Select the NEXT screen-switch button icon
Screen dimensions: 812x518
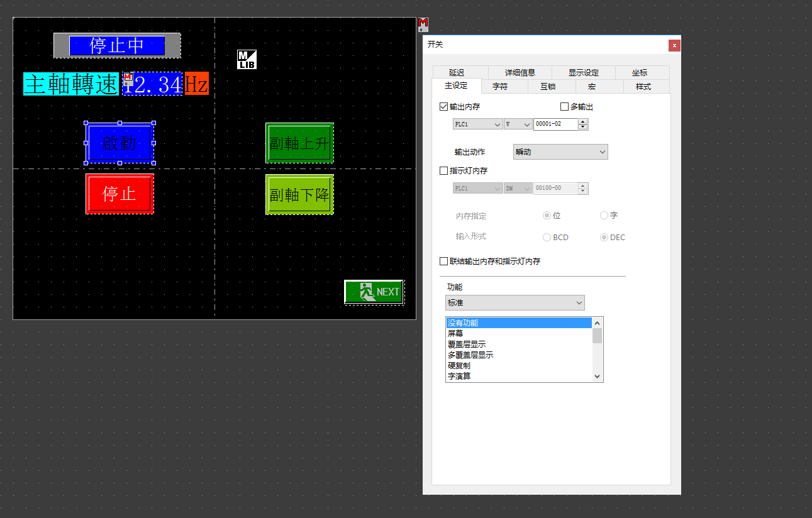(374, 292)
